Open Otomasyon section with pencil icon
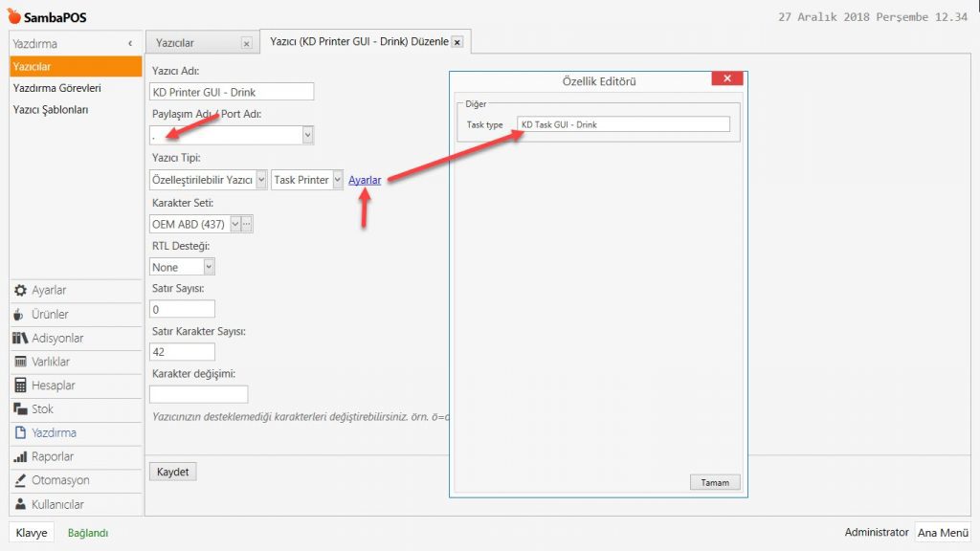The width and height of the screenshot is (980, 551). [x=59, y=480]
